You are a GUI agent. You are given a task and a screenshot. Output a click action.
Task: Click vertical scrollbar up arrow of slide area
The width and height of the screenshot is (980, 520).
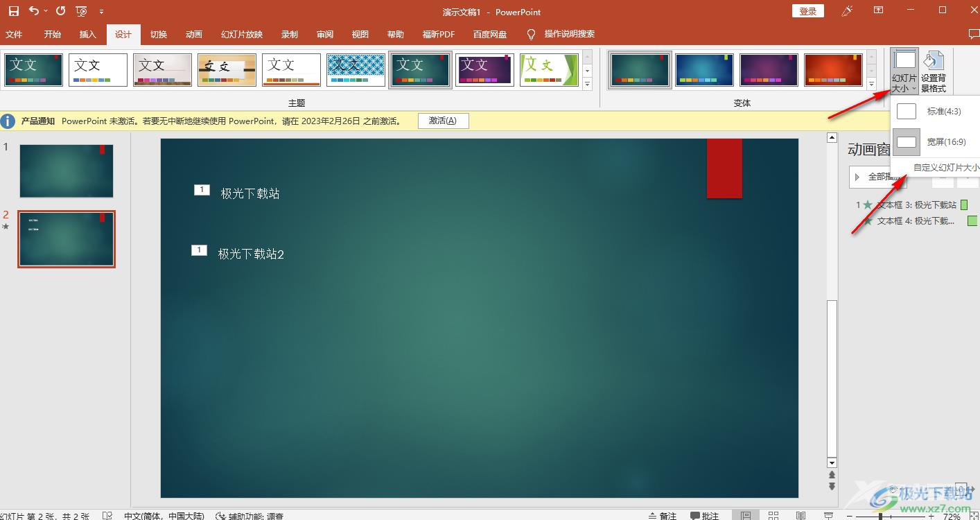pyautogui.click(x=832, y=138)
